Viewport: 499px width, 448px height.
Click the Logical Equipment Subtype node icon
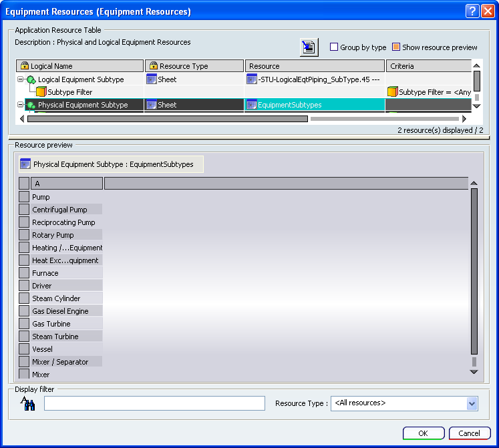click(x=31, y=79)
